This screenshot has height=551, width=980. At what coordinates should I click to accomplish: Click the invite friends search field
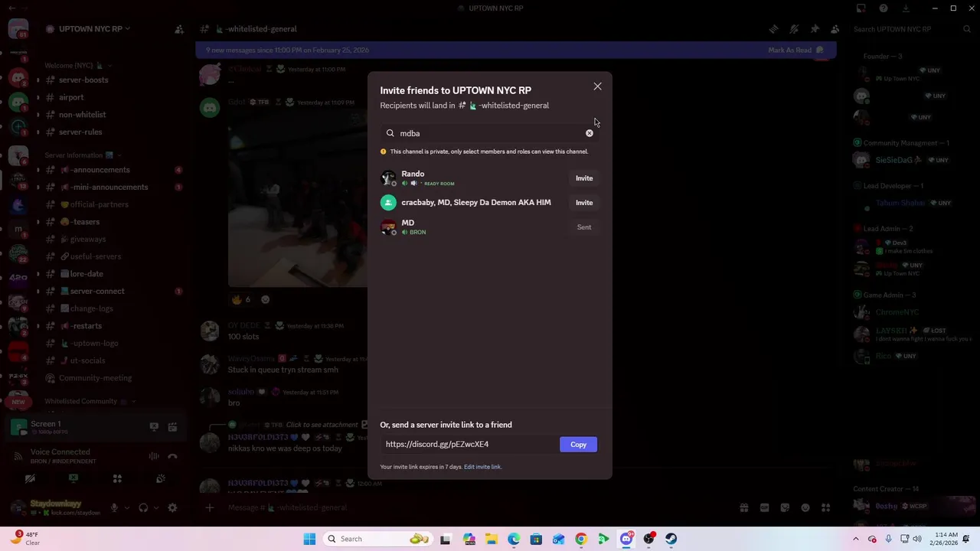click(x=489, y=133)
